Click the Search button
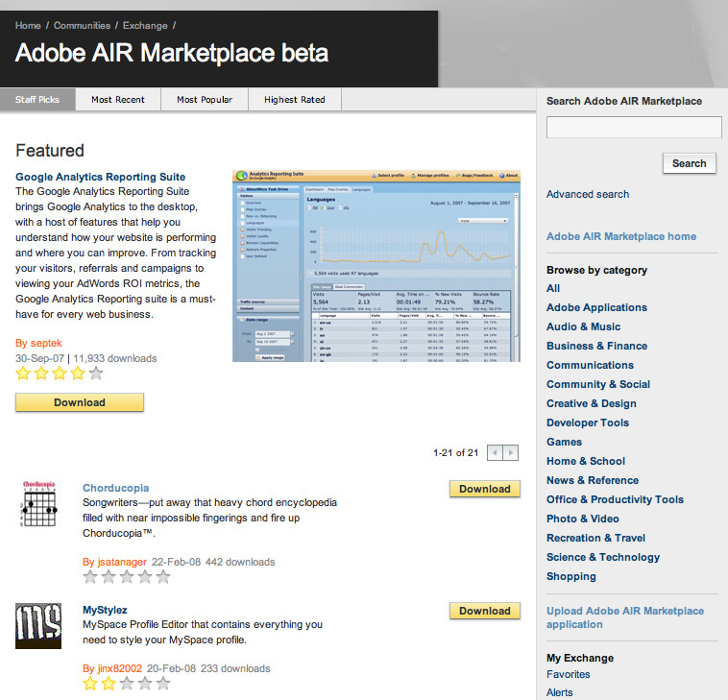This screenshot has height=700, width=728. click(x=689, y=163)
